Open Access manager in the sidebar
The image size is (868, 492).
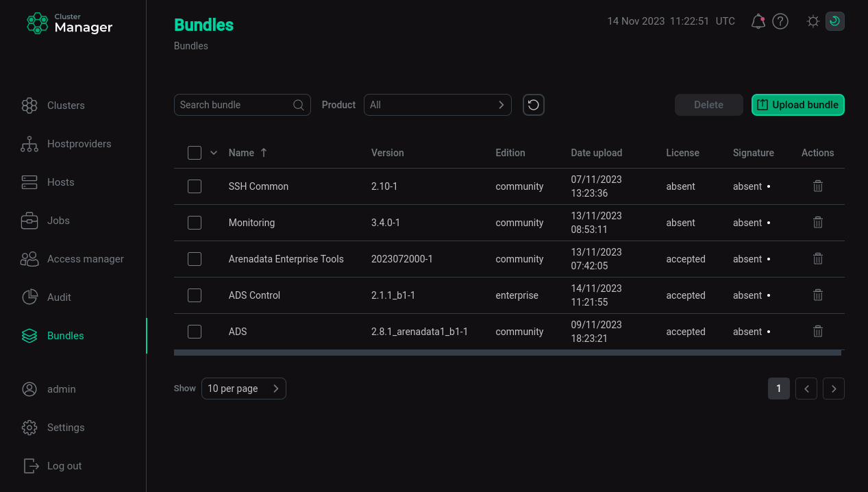click(85, 259)
